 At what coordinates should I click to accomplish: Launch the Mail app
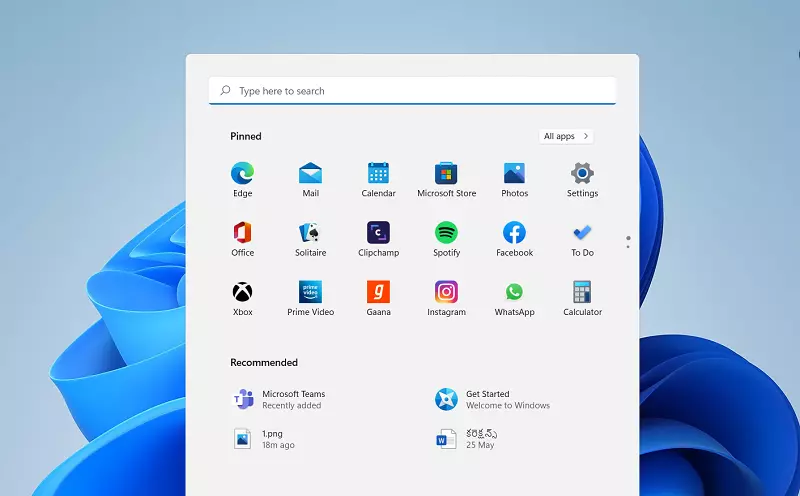point(310,174)
